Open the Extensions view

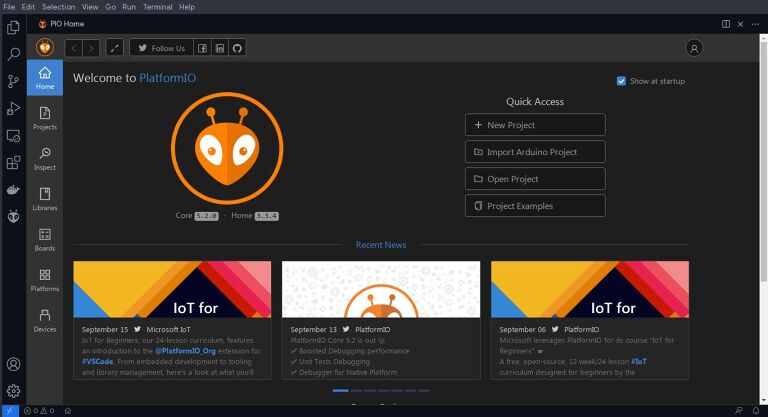click(13, 163)
